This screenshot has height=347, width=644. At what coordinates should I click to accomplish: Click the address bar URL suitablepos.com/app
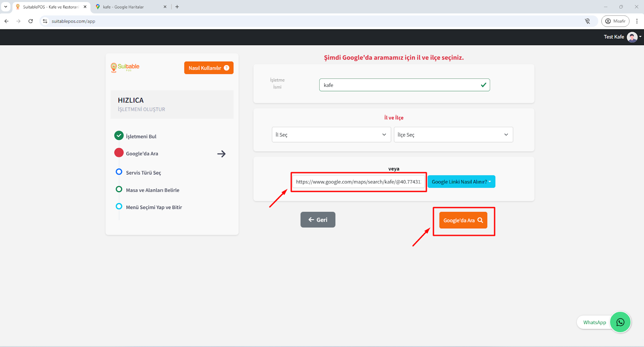[x=73, y=21]
